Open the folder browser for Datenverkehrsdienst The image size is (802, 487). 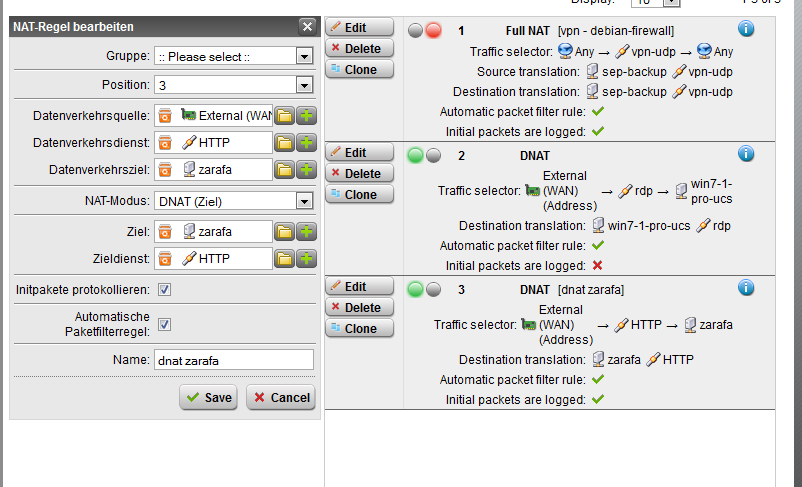pos(285,143)
